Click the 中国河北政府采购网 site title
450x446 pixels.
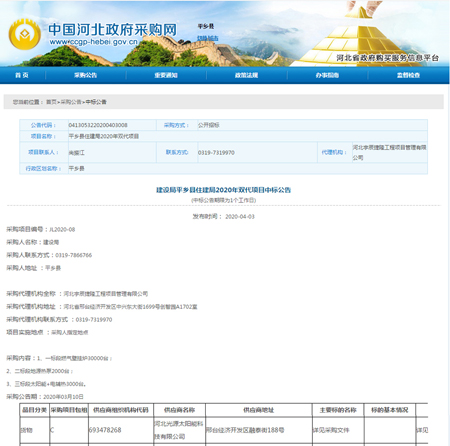[x=113, y=29]
